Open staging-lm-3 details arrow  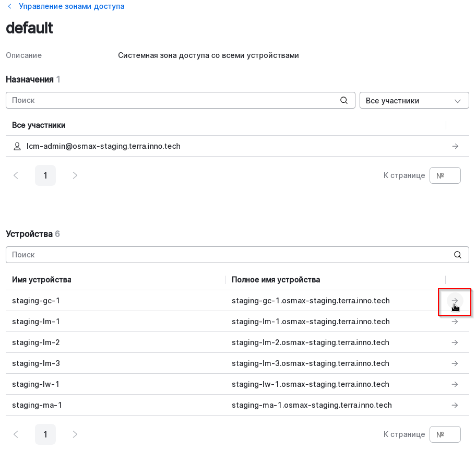pos(455,363)
